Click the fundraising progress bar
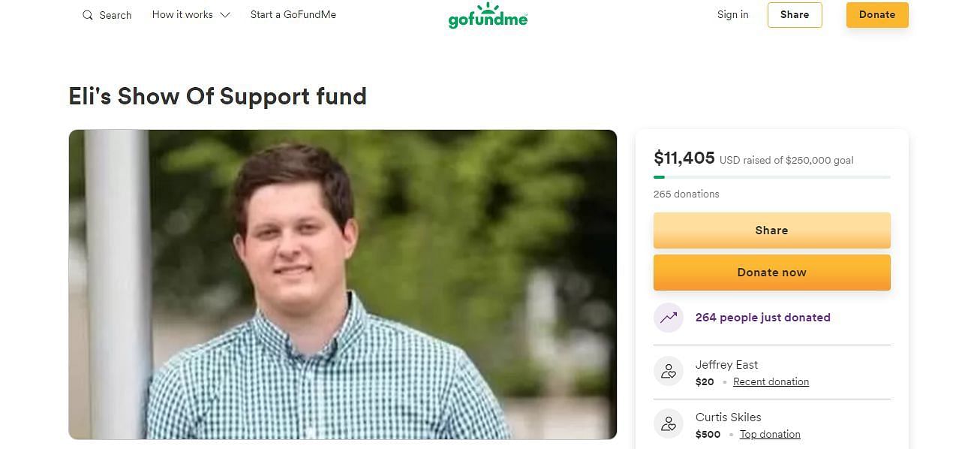This screenshot has width=980, height=449. click(771, 177)
